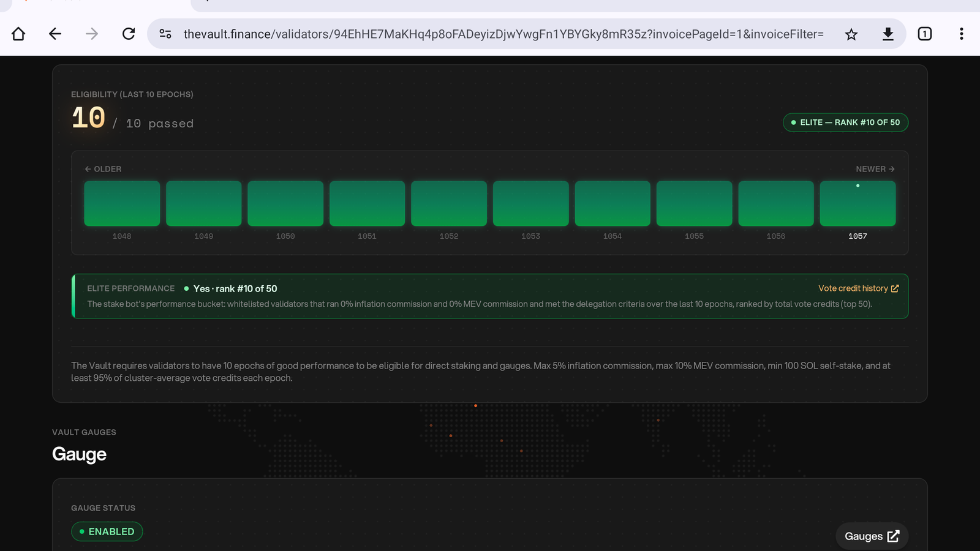
Task: View site information icon in address bar
Action: [165, 34]
